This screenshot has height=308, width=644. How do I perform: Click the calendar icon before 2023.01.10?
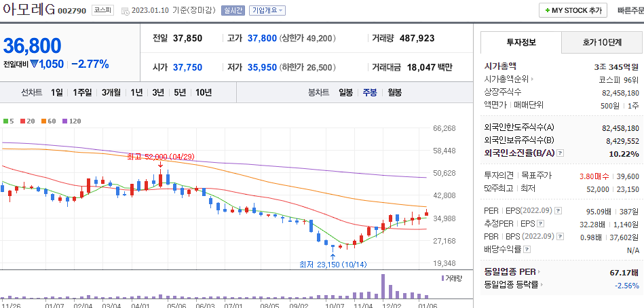pyautogui.click(x=126, y=11)
